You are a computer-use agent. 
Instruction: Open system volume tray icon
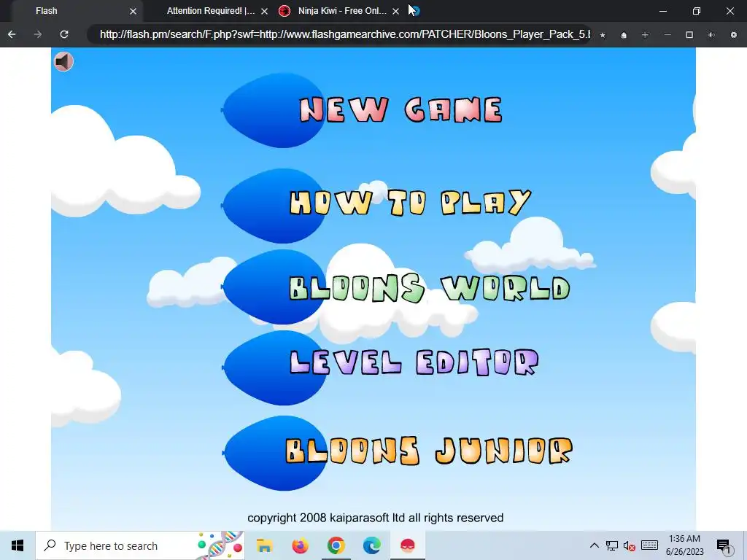pyautogui.click(x=630, y=545)
